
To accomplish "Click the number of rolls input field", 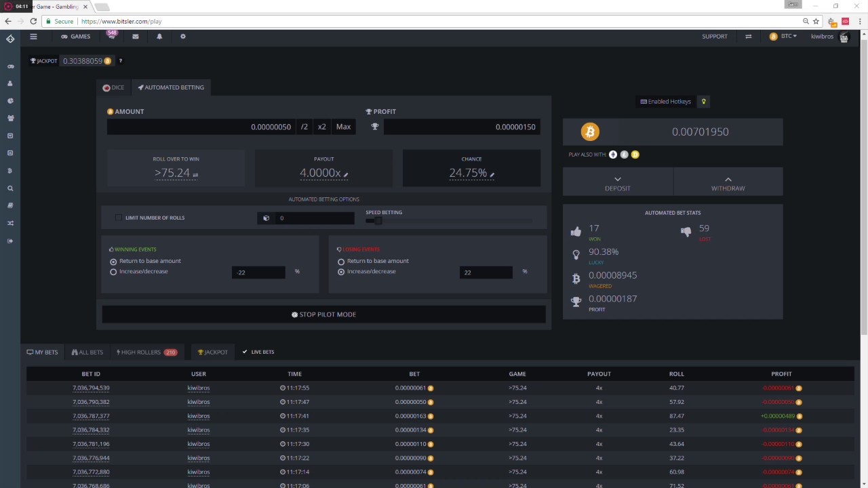I will [x=313, y=218].
